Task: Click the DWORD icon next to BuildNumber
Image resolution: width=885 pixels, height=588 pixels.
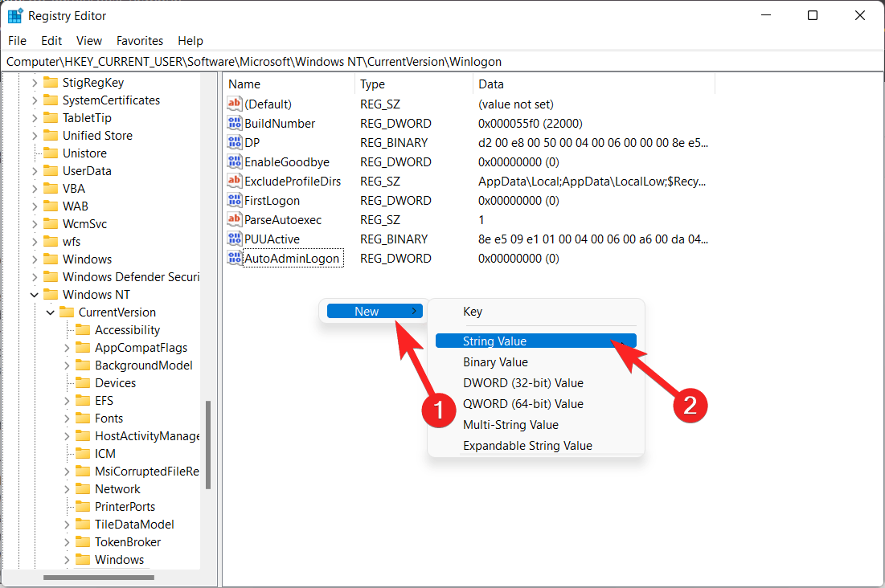Action: 233,123
